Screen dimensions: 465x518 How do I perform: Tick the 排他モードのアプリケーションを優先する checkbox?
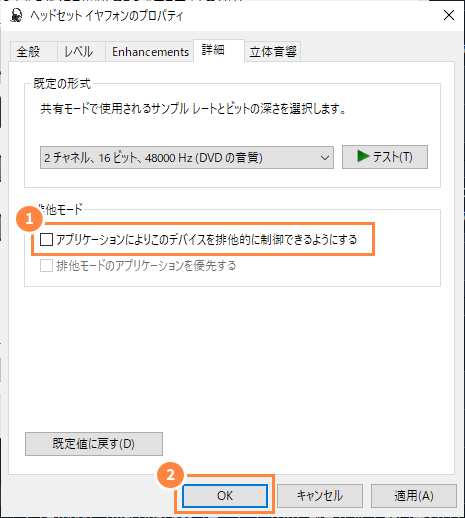pyautogui.click(x=46, y=266)
